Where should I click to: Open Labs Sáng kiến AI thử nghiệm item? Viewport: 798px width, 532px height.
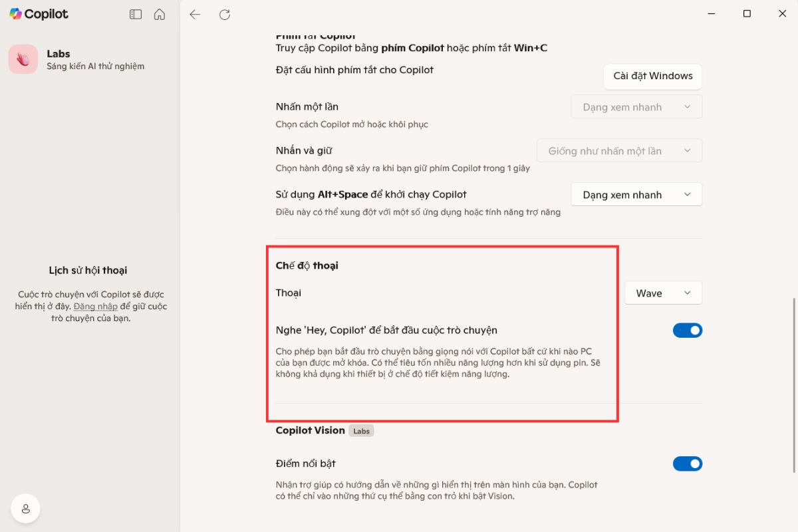pos(95,60)
